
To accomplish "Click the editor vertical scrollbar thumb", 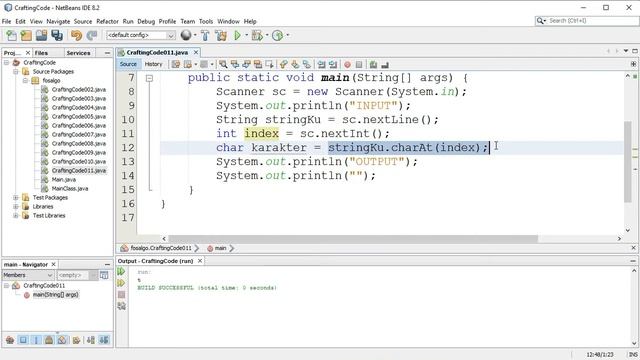I will (x=628, y=162).
